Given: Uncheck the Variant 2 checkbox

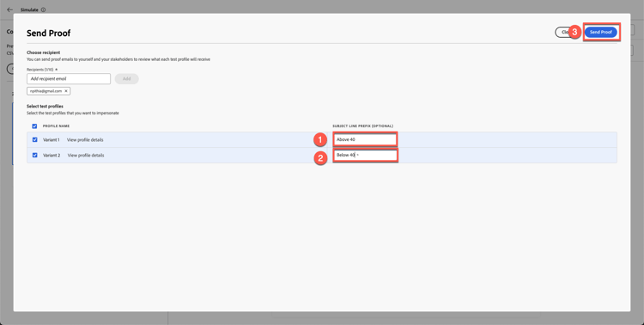Looking at the screenshot, I should (34, 156).
